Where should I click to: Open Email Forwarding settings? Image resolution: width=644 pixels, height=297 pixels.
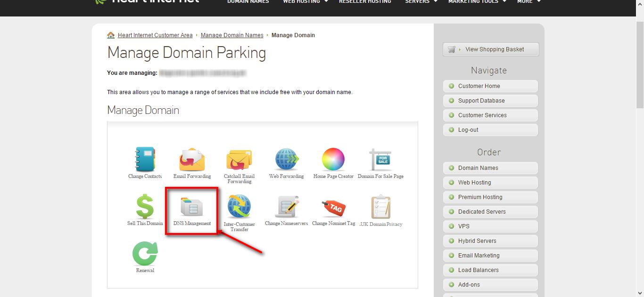point(192,160)
